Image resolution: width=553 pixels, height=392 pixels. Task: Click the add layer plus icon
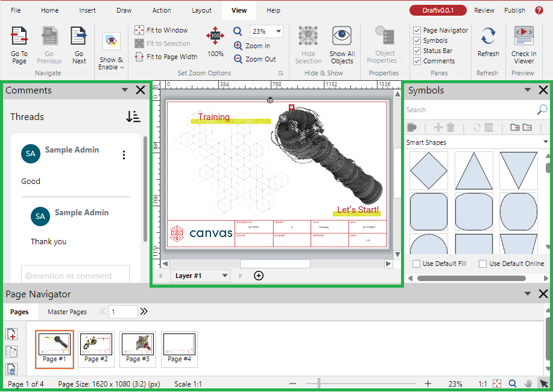click(259, 276)
